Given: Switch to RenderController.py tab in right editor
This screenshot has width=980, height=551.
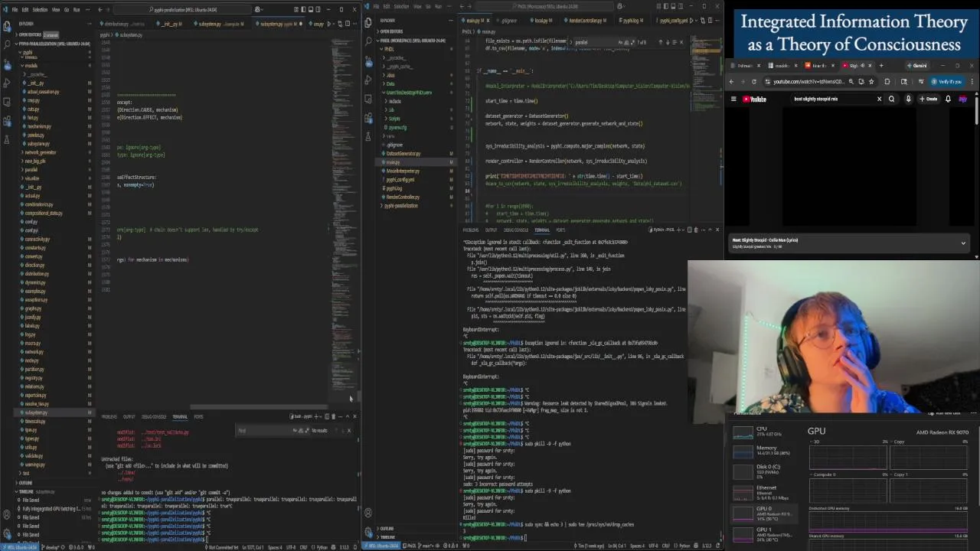Looking at the screenshot, I should (x=585, y=21).
